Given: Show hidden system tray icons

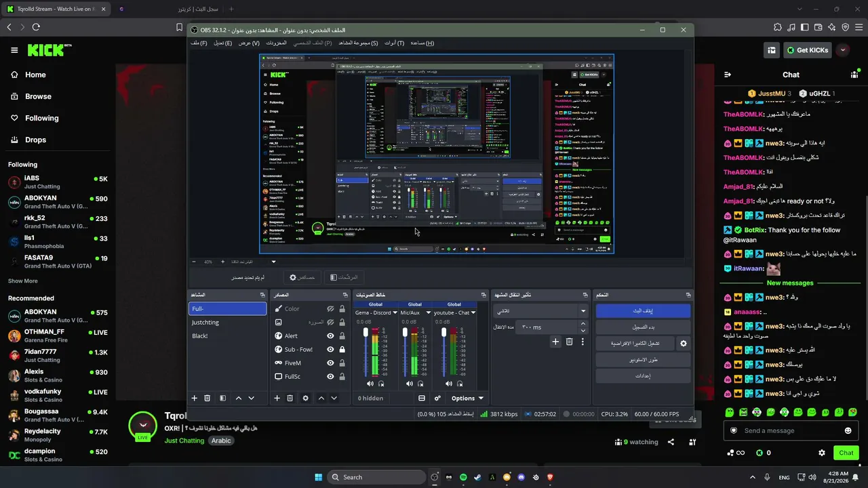Looking at the screenshot, I should click(x=752, y=477).
